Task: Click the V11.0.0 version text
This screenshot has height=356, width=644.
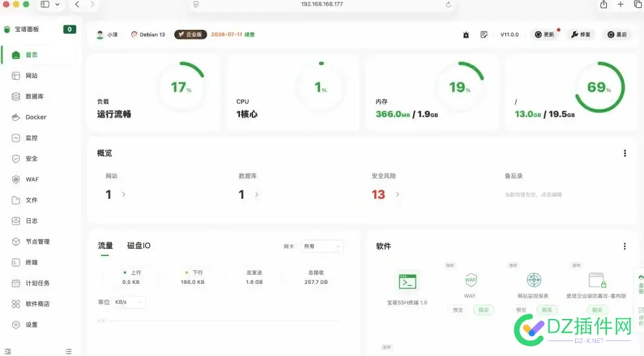Action: click(x=509, y=35)
